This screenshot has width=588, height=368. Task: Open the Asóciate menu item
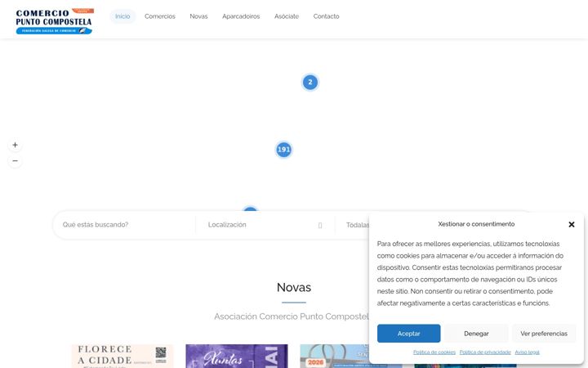[x=287, y=16]
